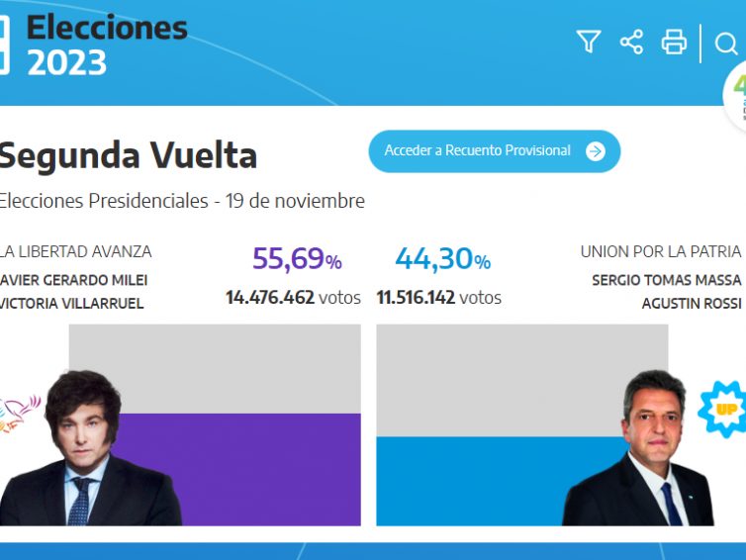Click the arrow inside Recuento Provisional button

click(x=595, y=151)
